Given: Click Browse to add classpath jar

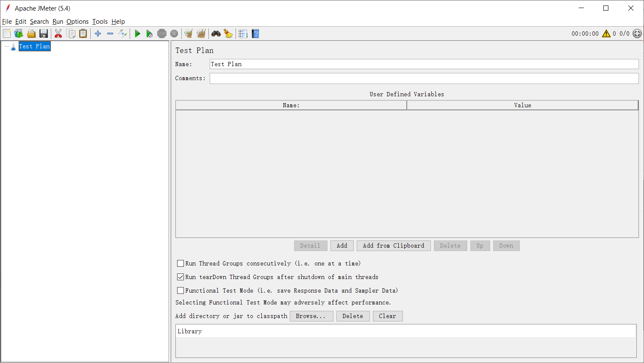Looking at the screenshot, I should point(311,316).
